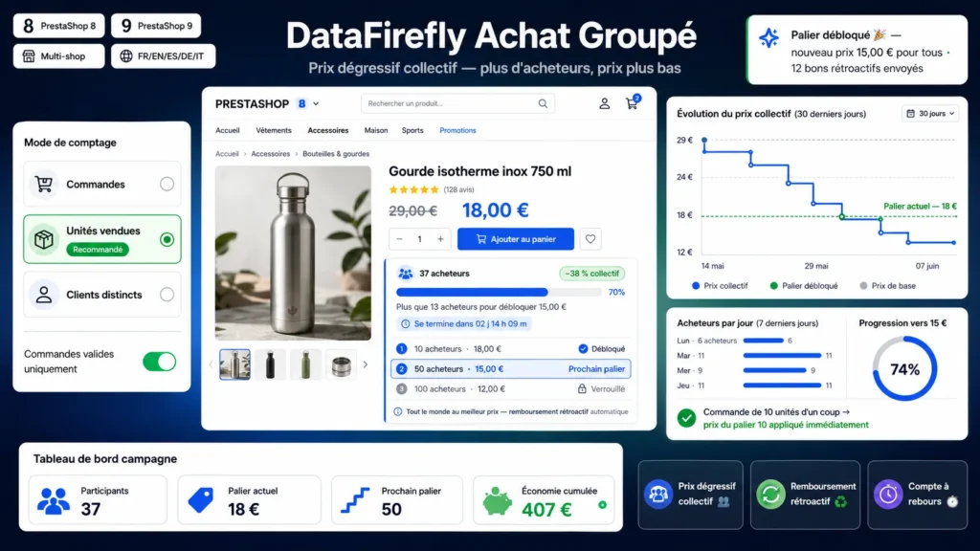This screenshot has width=980, height=551.
Task: Open the Maison menu item
Action: click(x=376, y=130)
